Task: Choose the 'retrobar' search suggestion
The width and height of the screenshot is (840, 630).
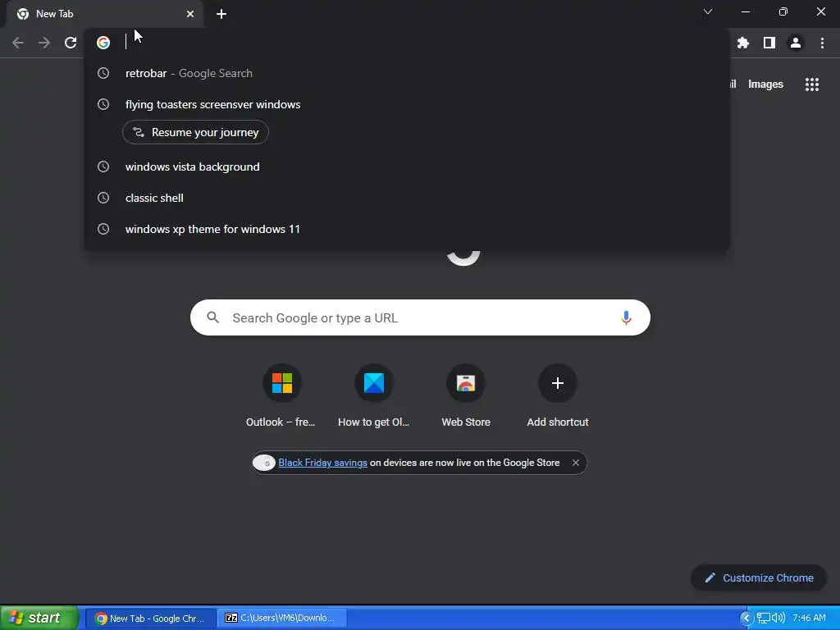Action: (x=407, y=73)
